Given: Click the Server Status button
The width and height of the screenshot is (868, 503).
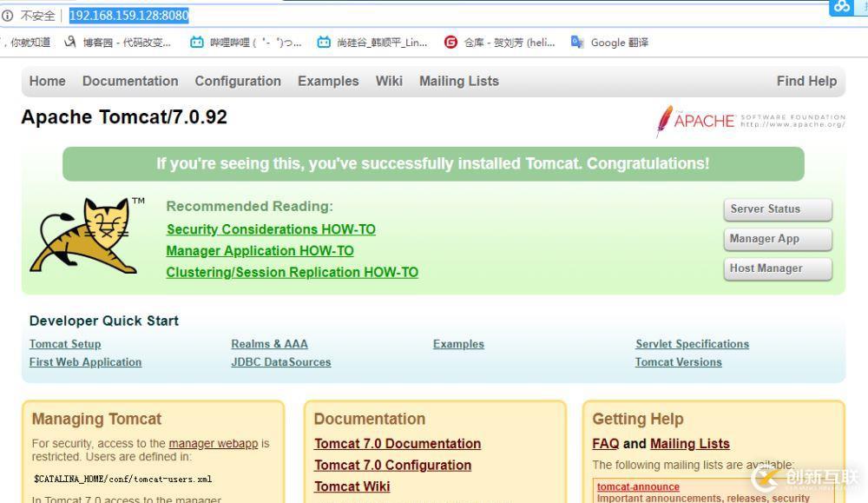Looking at the screenshot, I should (778, 209).
